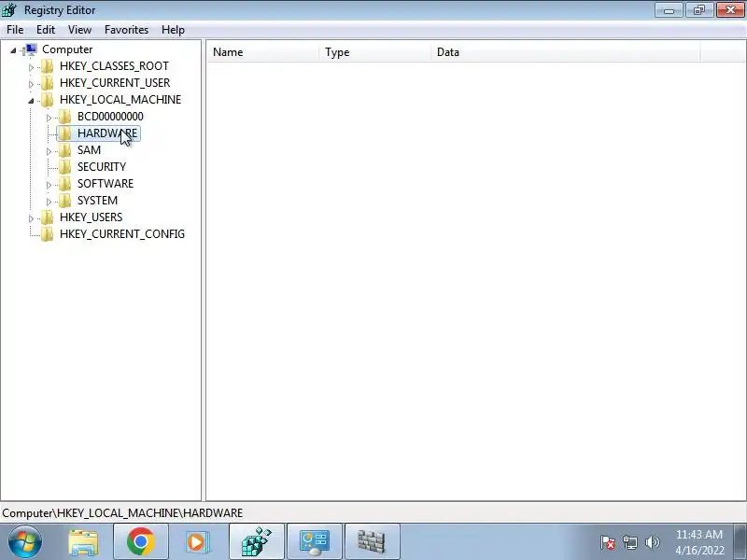Collapse the Computer root node

coord(13,50)
